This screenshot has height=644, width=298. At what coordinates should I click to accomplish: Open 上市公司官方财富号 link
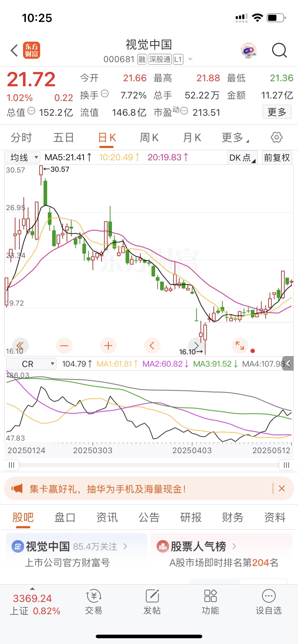[67, 562]
